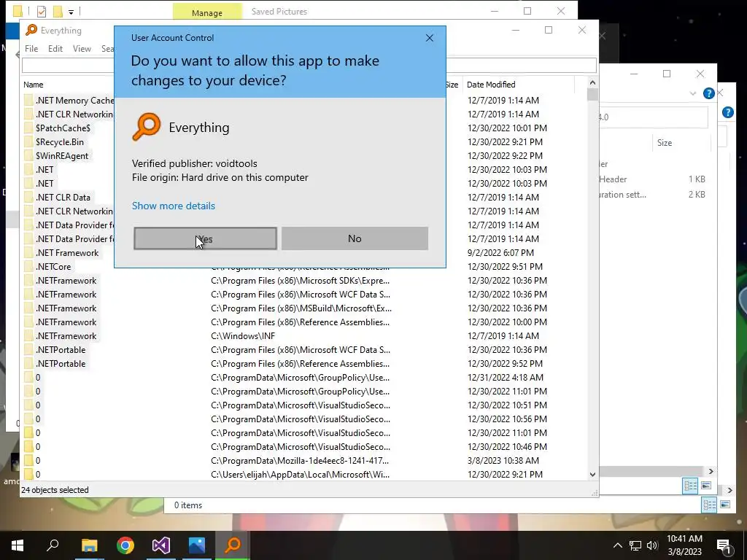Click the Explorer folder icon in the title bar
This screenshot has height=560, width=747.
tap(18, 11)
